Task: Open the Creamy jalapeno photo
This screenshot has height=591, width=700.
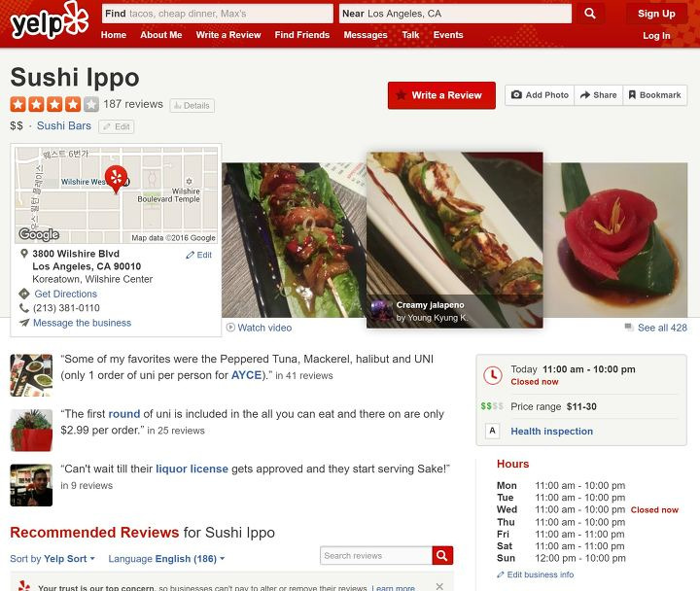Action: click(454, 240)
